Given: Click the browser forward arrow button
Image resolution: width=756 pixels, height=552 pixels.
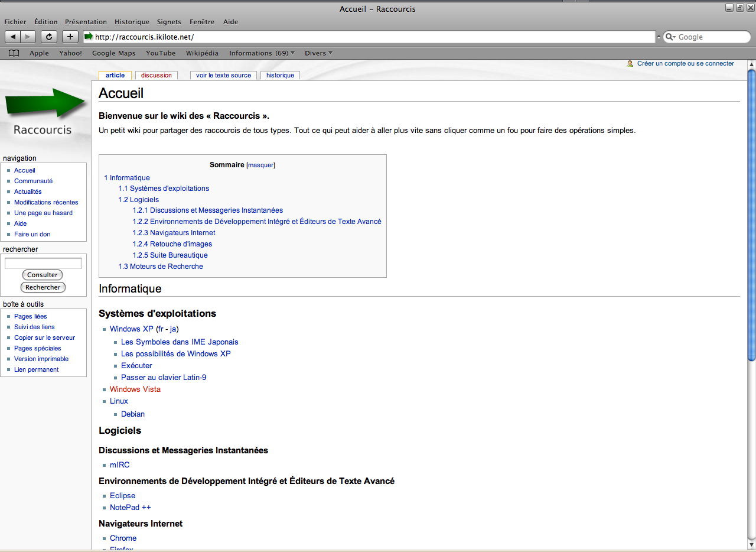Looking at the screenshot, I should [28, 37].
